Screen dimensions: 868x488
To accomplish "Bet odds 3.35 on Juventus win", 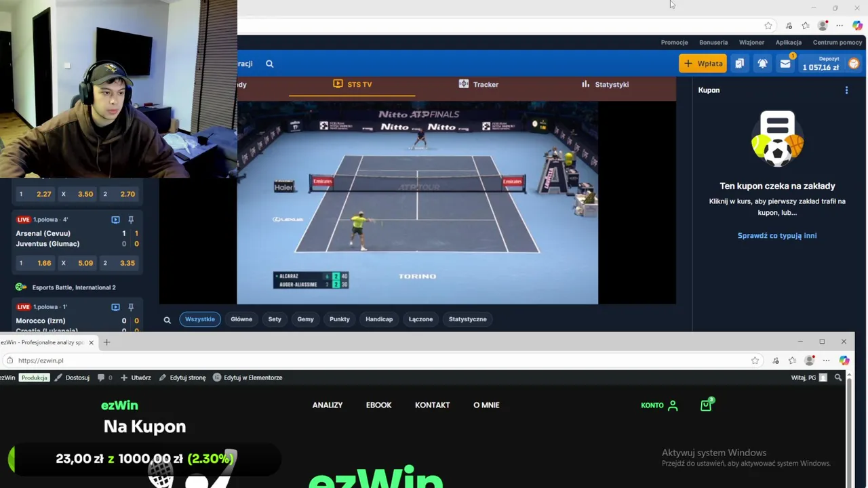I will tap(119, 263).
